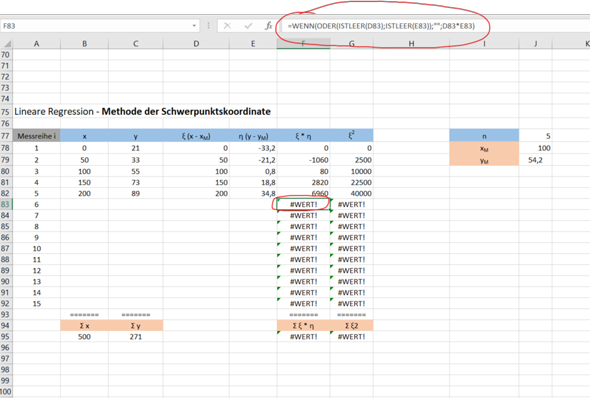Select row 75 header

pos(6,112)
